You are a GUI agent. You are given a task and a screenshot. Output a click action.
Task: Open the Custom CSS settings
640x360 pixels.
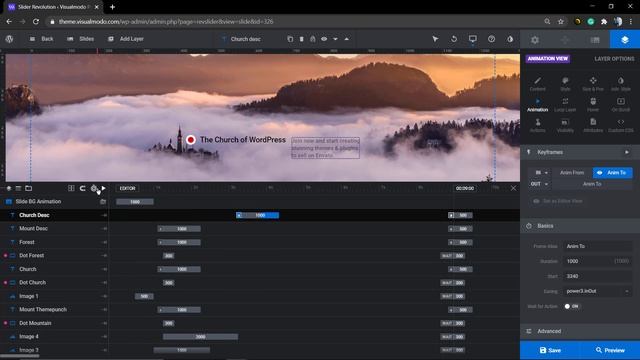click(x=621, y=126)
